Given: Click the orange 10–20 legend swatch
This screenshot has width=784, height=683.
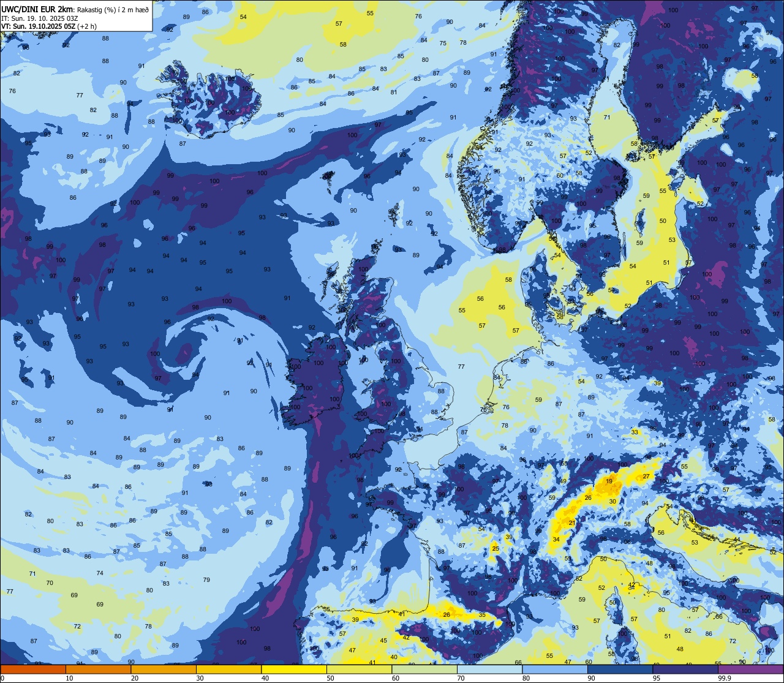Looking at the screenshot, I should click(x=98, y=669).
